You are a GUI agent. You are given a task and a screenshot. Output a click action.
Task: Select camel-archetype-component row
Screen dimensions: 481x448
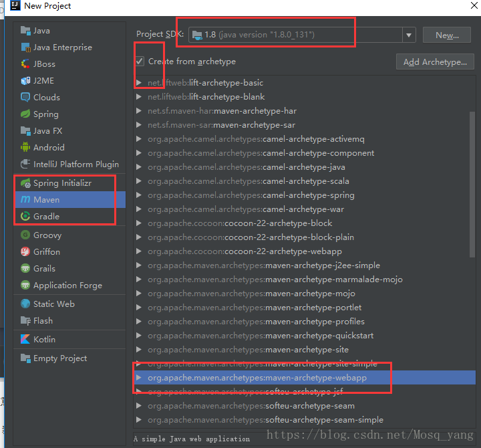click(x=305, y=153)
